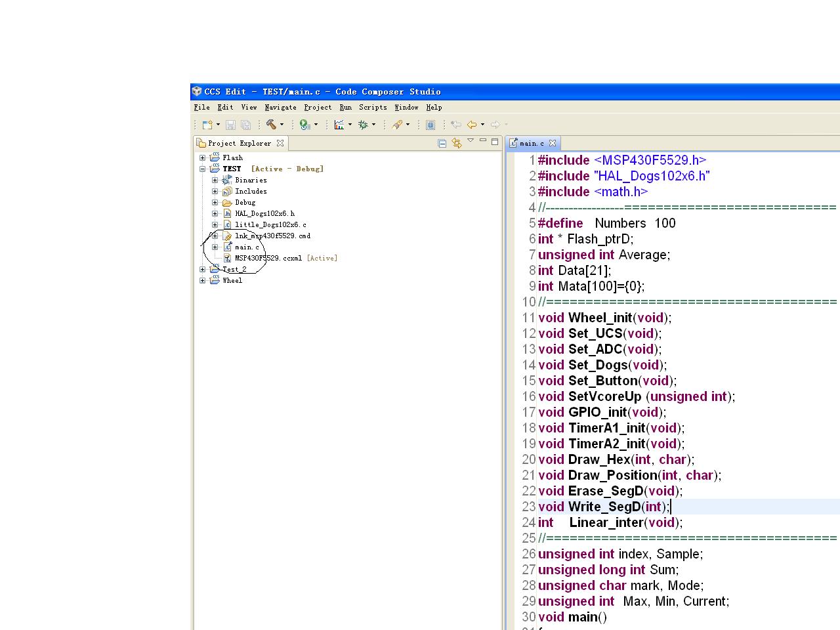Viewport: 840px width, 630px height.
Task: Click the Debug bug icon in toolbar
Action: coord(363,125)
